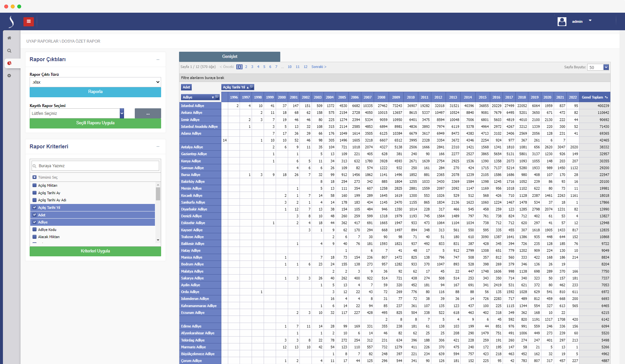
Task: Go to page 2 of results
Action: (246, 67)
